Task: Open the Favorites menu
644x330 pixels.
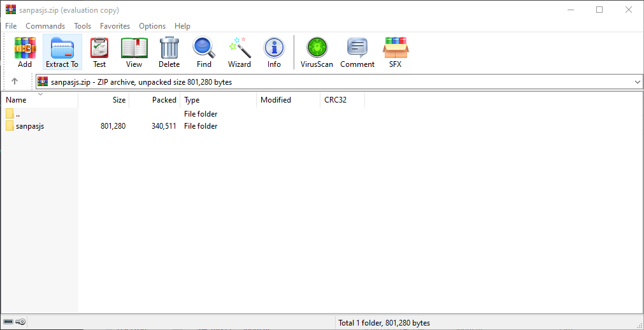Action: pos(115,26)
